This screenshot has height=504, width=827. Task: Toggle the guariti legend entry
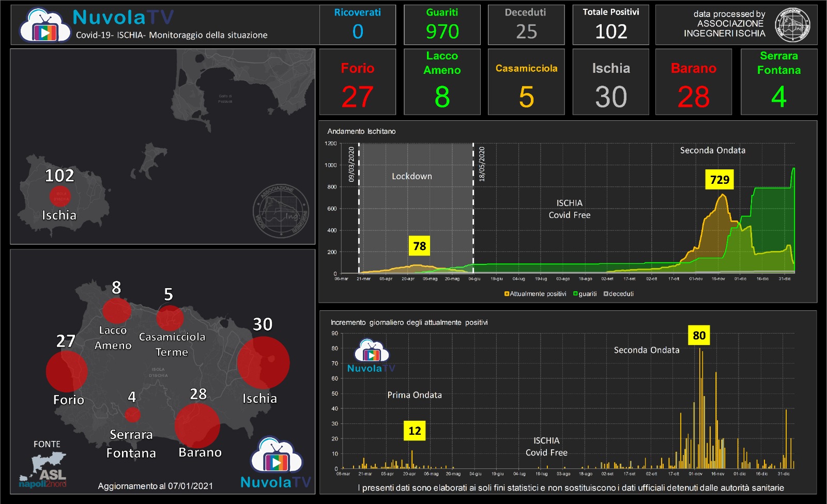[x=585, y=294]
